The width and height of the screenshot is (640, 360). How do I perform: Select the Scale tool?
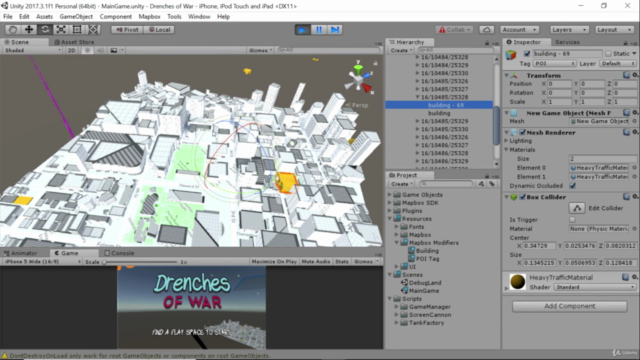[x=61, y=30]
